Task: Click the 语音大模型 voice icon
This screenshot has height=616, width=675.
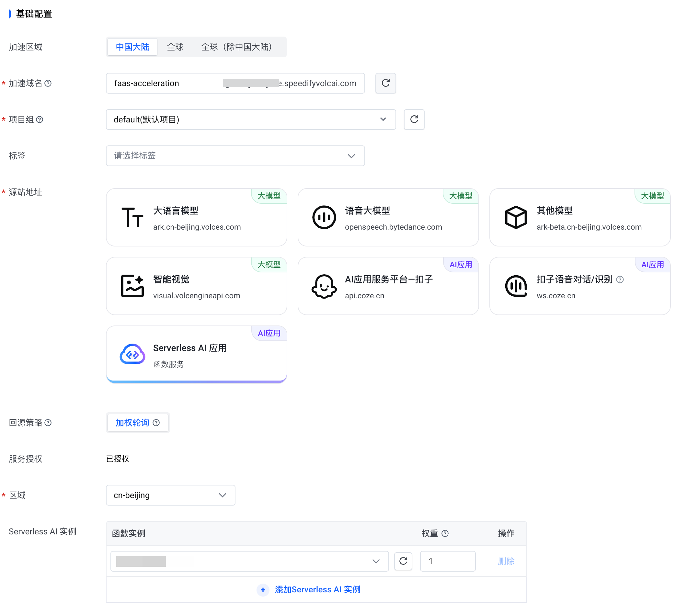Action: [324, 217]
